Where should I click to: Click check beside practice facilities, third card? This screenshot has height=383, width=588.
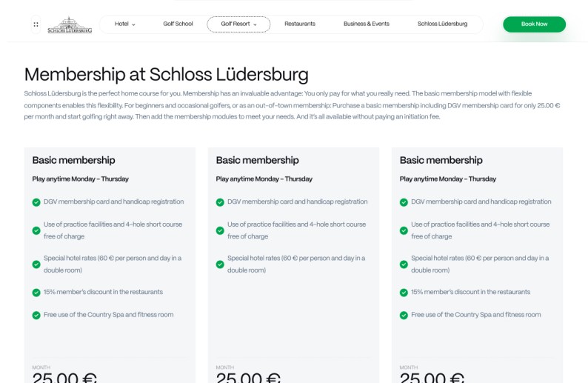(404, 230)
